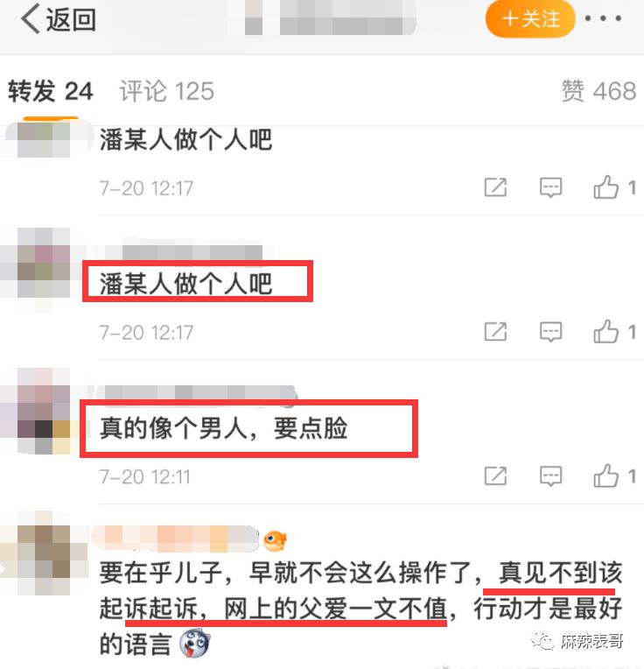Reply to the red-boxed 潘某人做个人吧 comment

click(550, 332)
